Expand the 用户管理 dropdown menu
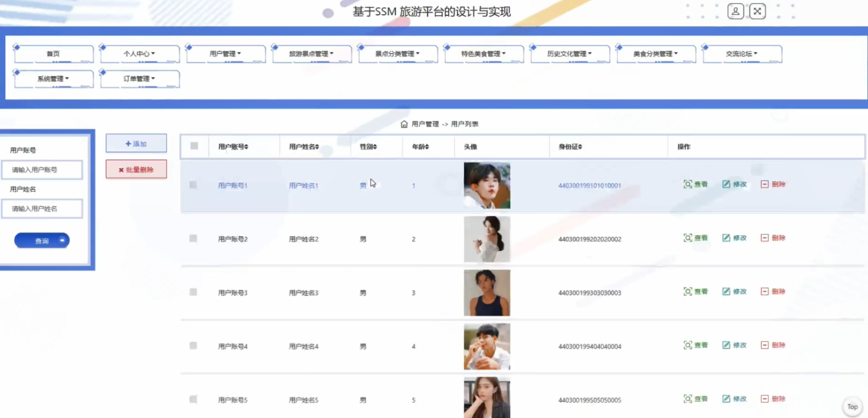 click(226, 54)
